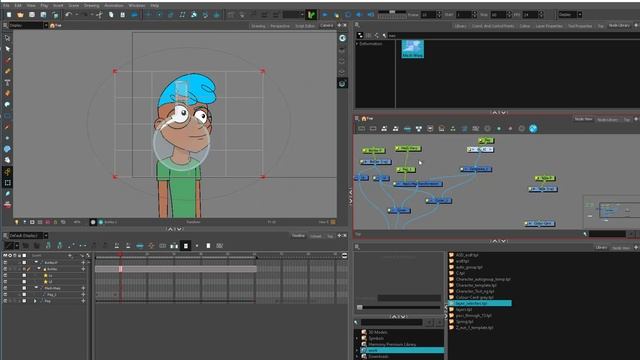Click the New Scene icon in the top toolbar
This screenshot has width=640, height=360.
pos(9,15)
